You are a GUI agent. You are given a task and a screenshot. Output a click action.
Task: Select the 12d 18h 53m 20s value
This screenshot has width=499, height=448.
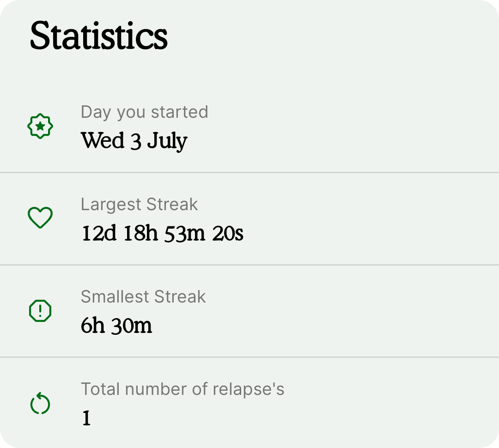point(162,233)
